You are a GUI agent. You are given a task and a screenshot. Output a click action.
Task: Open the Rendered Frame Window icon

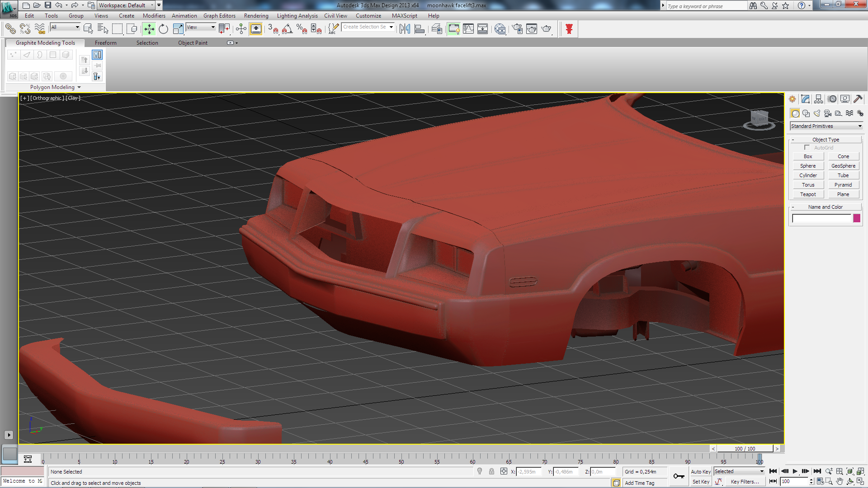tap(532, 29)
